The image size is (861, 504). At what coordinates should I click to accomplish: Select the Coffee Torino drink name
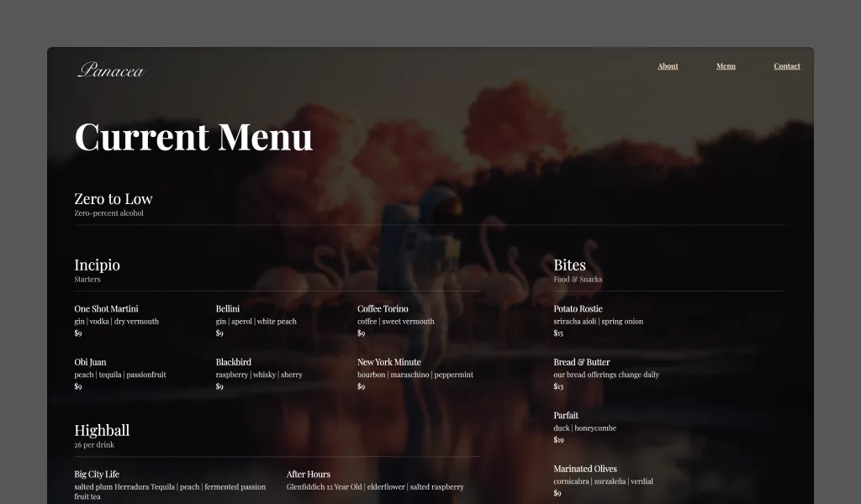click(383, 309)
